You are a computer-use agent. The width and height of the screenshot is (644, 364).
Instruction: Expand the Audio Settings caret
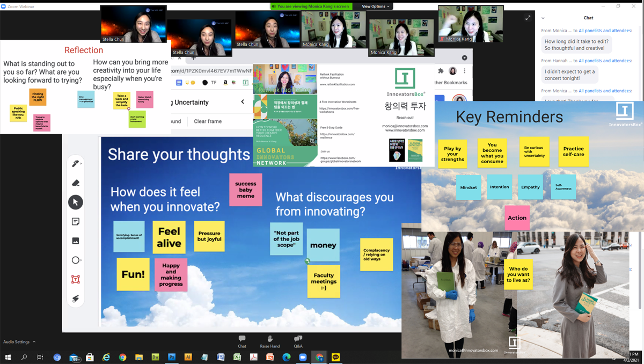pos(34,341)
